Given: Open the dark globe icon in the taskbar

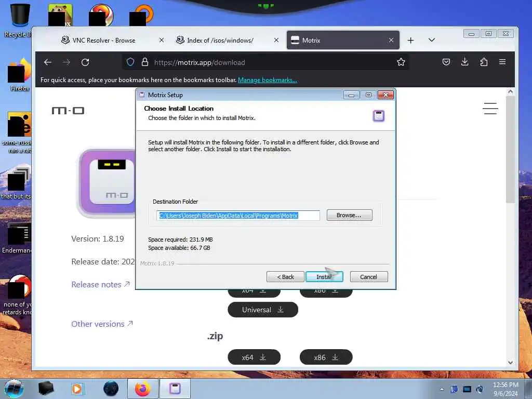Looking at the screenshot, I should click(x=111, y=389).
